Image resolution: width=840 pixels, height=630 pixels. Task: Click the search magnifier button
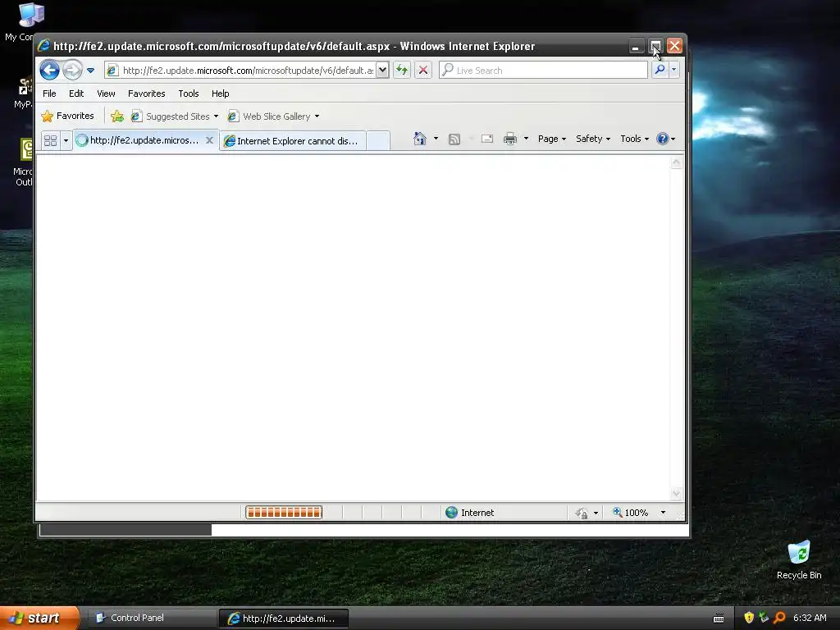point(660,71)
